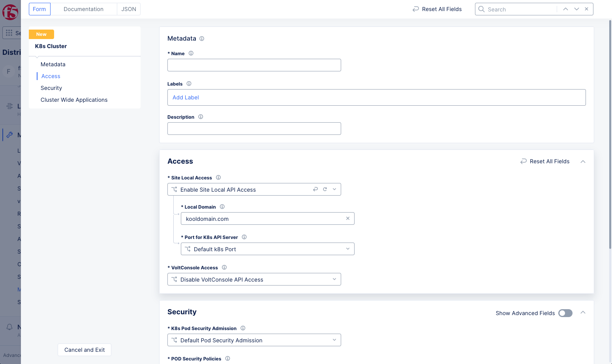The height and width of the screenshot is (364, 612).
Task: Click the info icon beside Site Local Access
Action: pos(218,177)
